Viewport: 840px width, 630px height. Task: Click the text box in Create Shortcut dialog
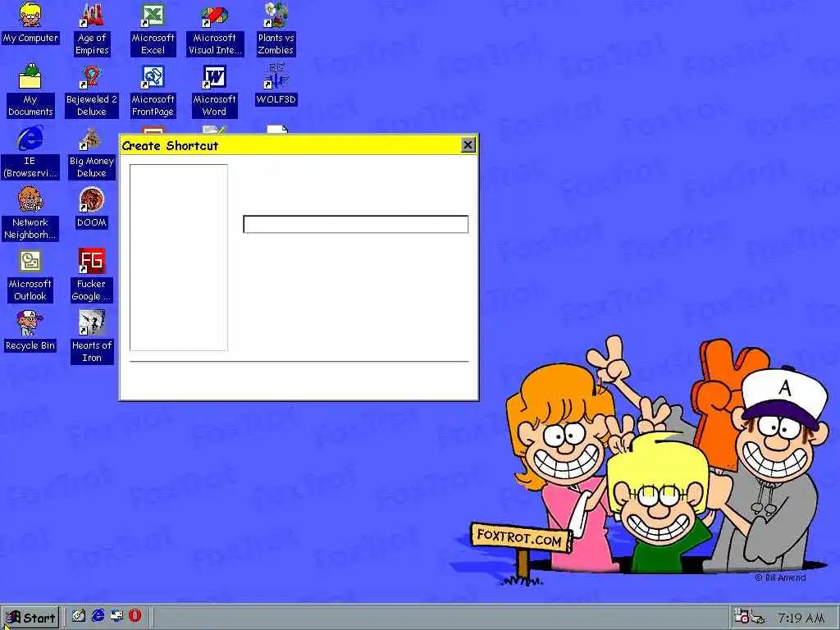coord(356,225)
